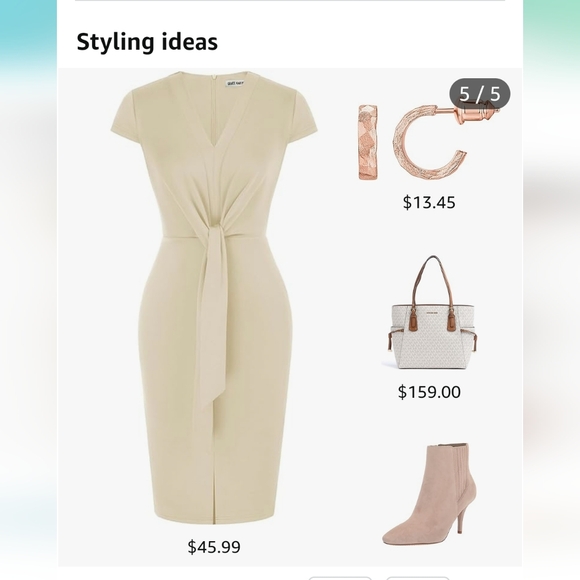This screenshot has width=580, height=580.
Task: Tap the stiletto heel of the boot
Action: pos(463,518)
